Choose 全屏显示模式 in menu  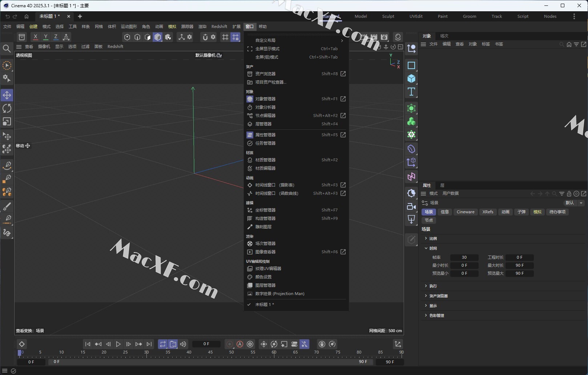[x=296, y=49]
